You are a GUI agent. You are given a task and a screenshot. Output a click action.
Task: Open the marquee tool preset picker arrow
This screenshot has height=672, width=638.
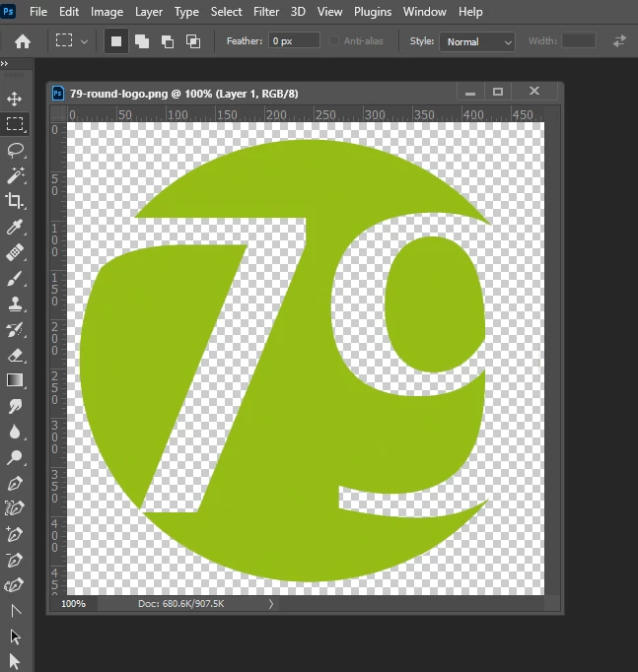click(x=85, y=41)
